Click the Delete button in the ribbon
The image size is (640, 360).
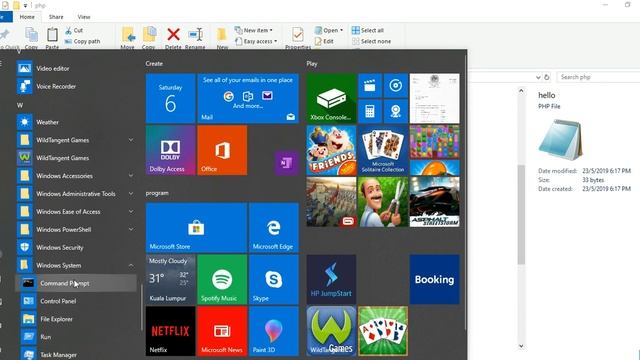click(x=173, y=38)
